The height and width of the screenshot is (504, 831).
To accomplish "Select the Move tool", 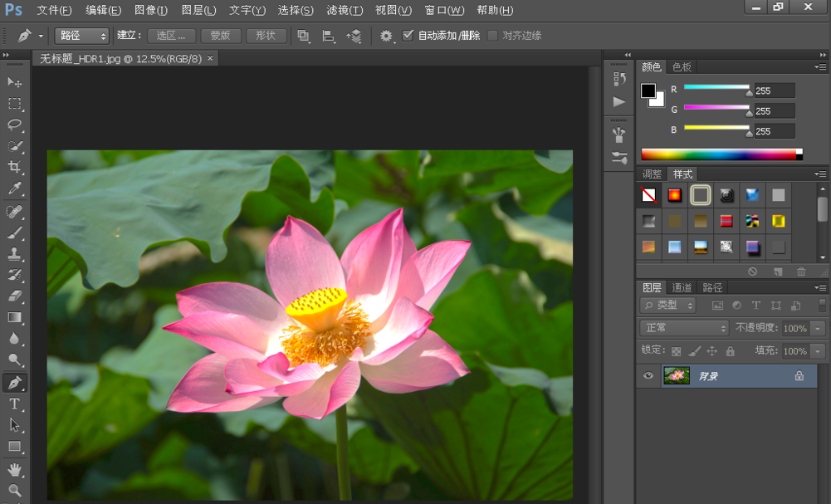I will point(15,82).
